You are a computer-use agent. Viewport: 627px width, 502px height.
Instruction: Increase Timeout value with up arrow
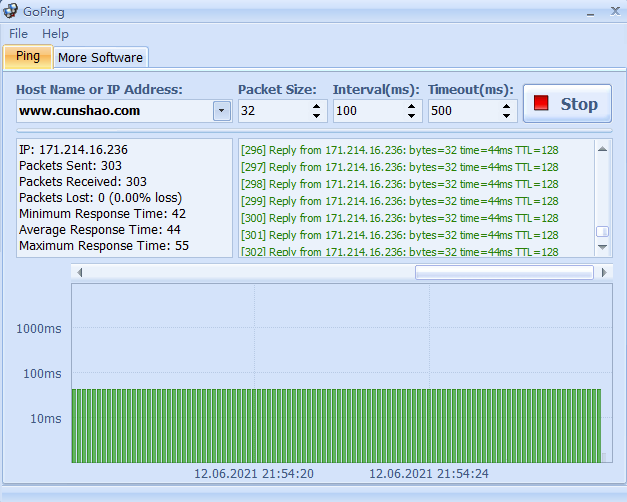[507, 106]
